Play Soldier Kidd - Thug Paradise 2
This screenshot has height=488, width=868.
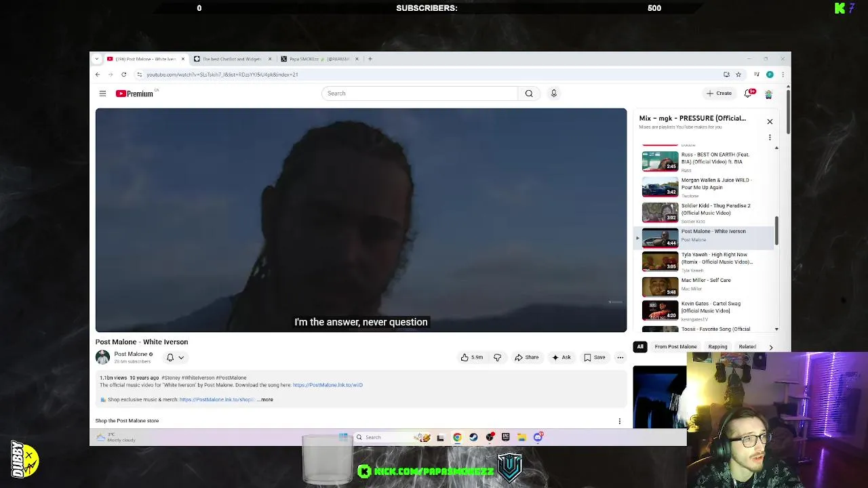click(x=705, y=213)
